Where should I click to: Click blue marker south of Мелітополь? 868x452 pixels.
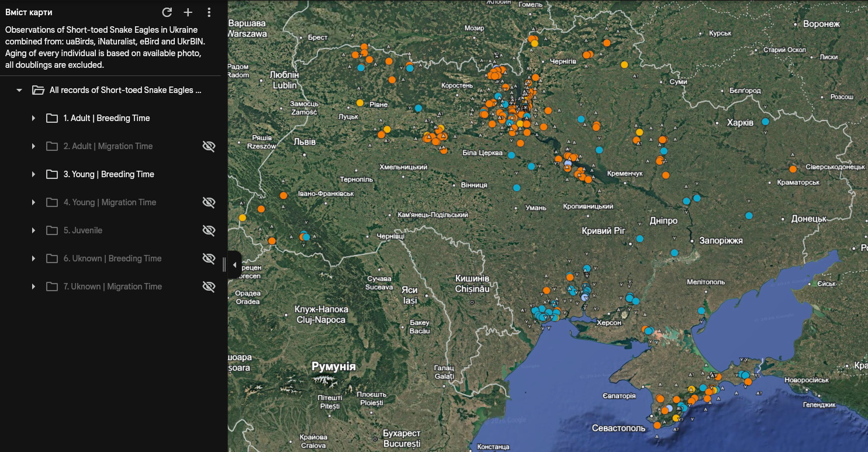pyautogui.click(x=701, y=310)
